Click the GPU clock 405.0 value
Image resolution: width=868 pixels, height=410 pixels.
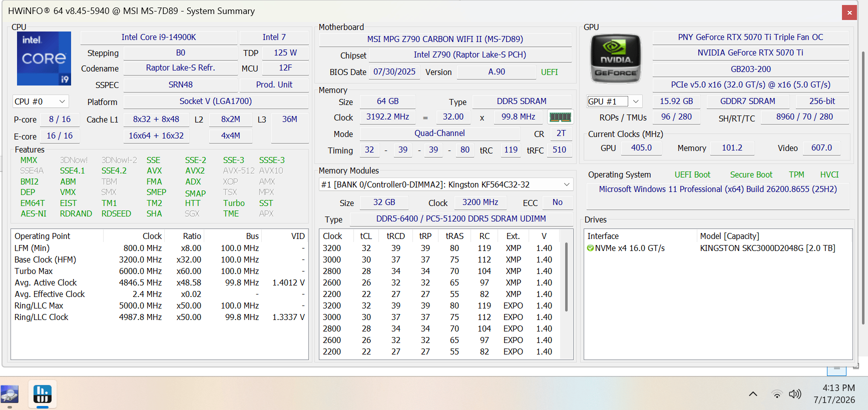[641, 147]
